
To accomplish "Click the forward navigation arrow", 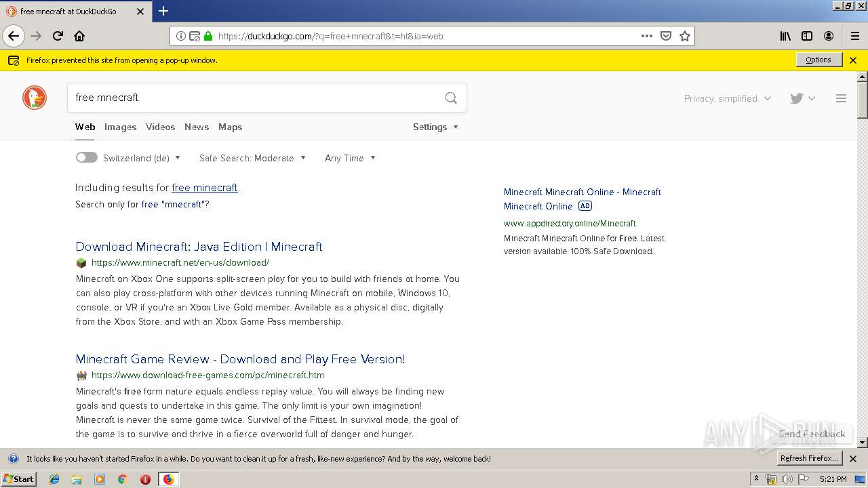I will 36,36.
